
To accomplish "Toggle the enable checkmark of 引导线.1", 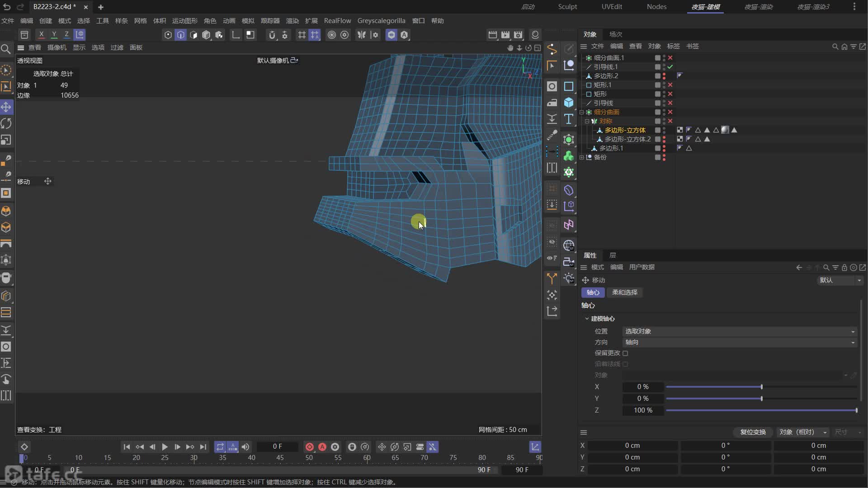I will click(670, 67).
